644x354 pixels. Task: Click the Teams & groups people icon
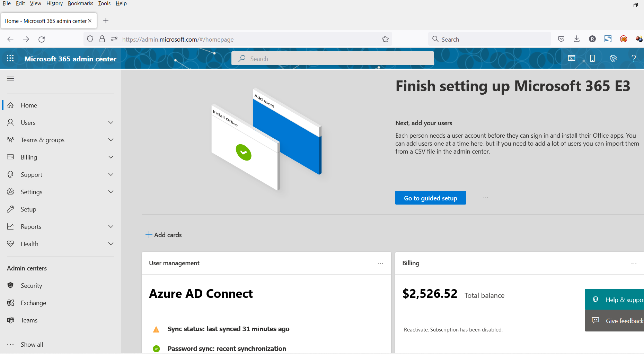coord(10,140)
